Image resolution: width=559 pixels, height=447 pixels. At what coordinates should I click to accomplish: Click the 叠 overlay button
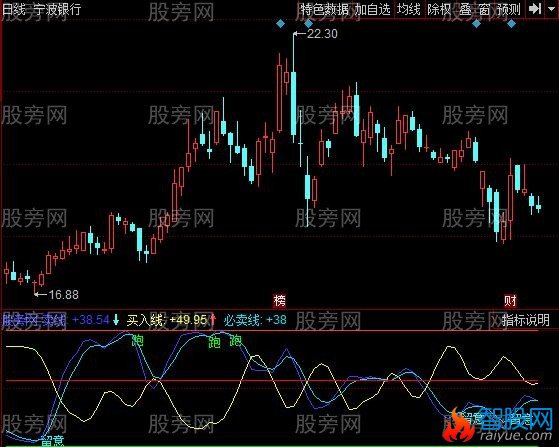(x=465, y=9)
